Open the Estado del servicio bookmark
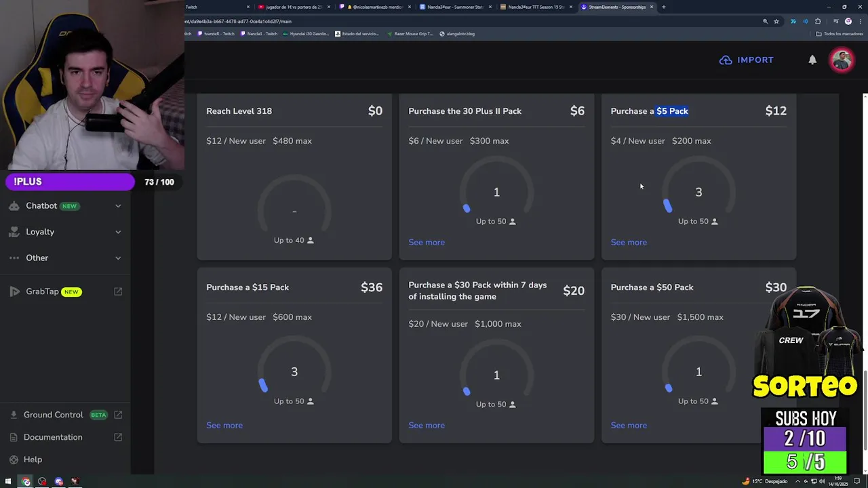 pyautogui.click(x=357, y=34)
